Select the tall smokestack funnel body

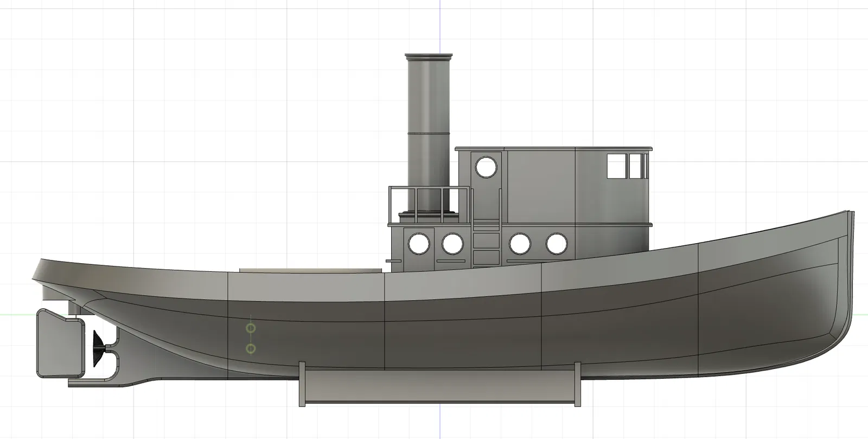tap(429, 133)
